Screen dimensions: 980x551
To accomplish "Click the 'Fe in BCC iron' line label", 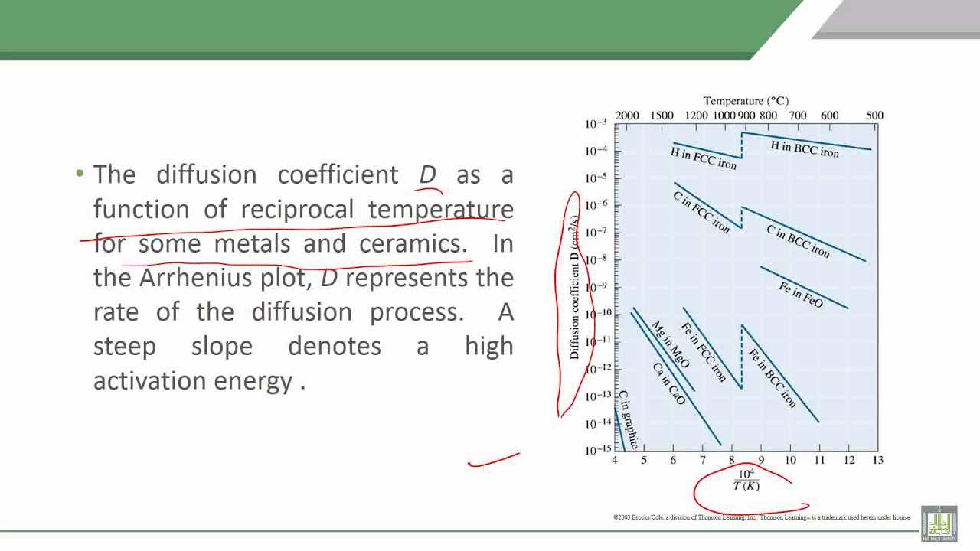I will click(x=772, y=378).
